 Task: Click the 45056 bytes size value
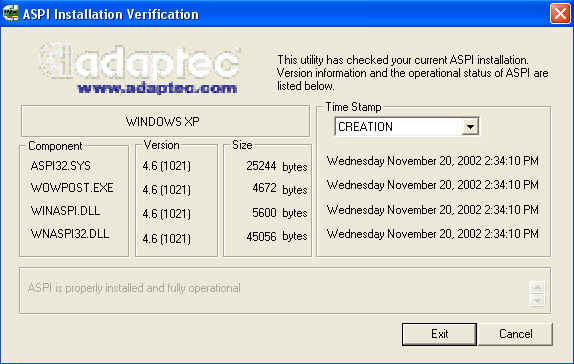(277, 237)
